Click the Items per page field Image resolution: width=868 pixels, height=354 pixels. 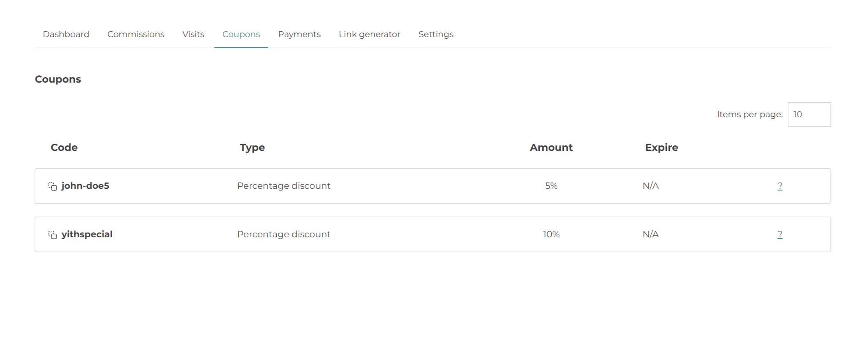pyautogui.click(x=809, y=115)
